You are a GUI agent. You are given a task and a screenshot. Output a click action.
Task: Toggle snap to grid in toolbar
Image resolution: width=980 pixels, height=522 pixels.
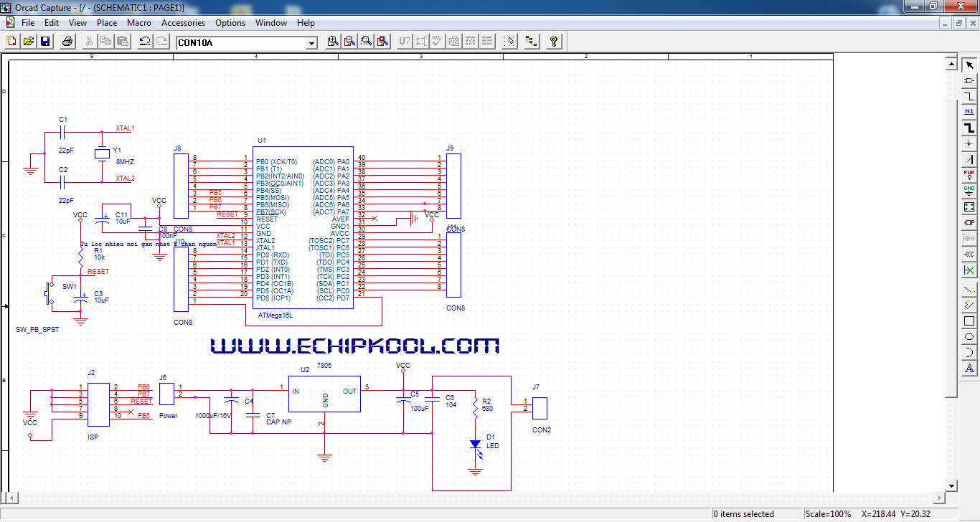(509, 42)
